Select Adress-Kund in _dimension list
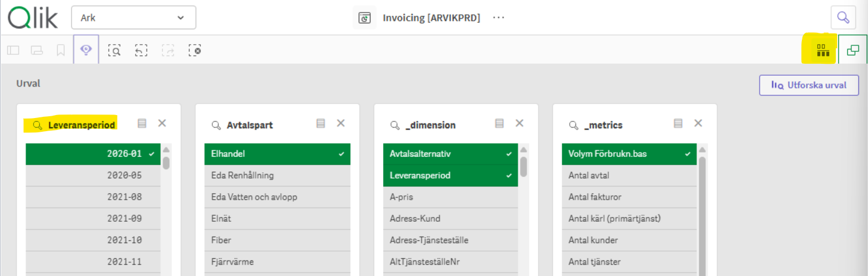This screenshot has height=276, width=868. click(x=450, y=218)
